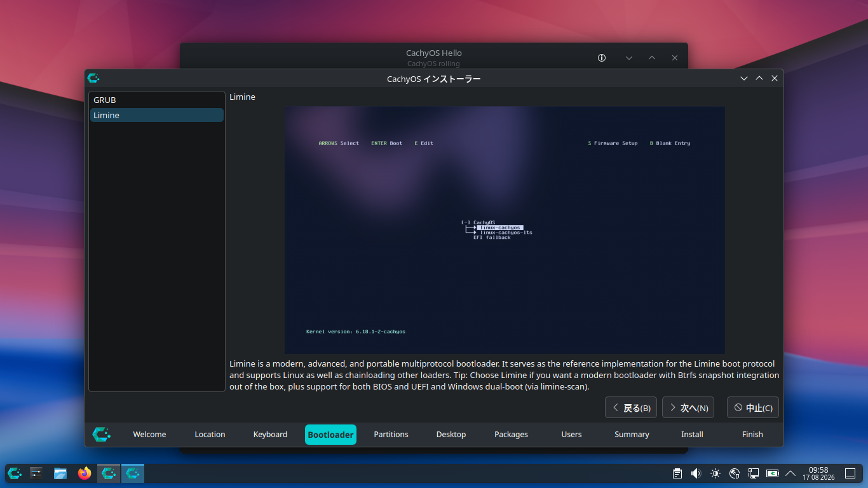The image size is (868, 488).
Task: Go to the Finish step
Action: coord(752,435)
